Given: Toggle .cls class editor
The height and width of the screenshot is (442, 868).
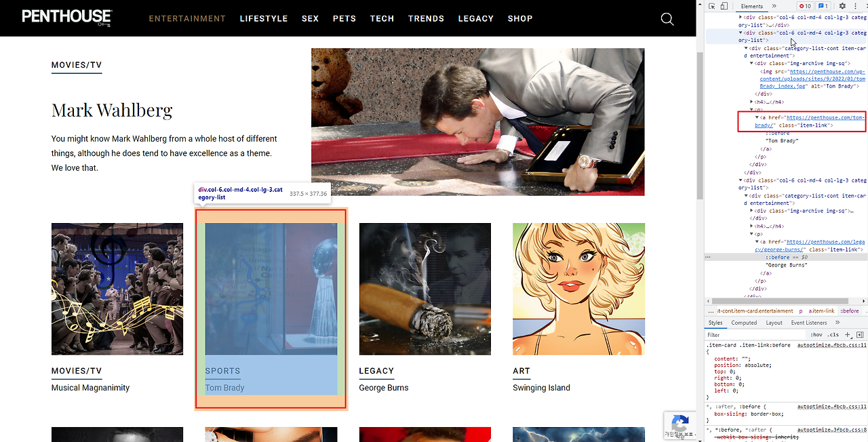Looking at the screenshot, I should point(833,335).
